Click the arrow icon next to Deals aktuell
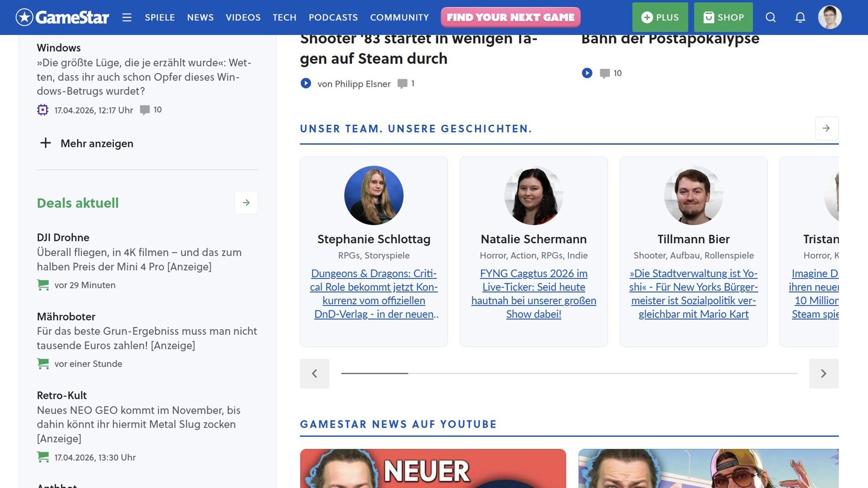 [x=246, y=203]
